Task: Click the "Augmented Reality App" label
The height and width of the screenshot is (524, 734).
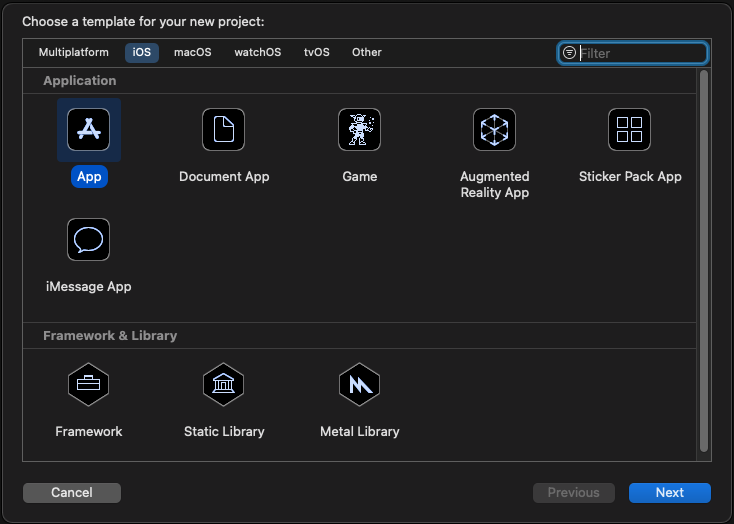Action: point(495,185)
